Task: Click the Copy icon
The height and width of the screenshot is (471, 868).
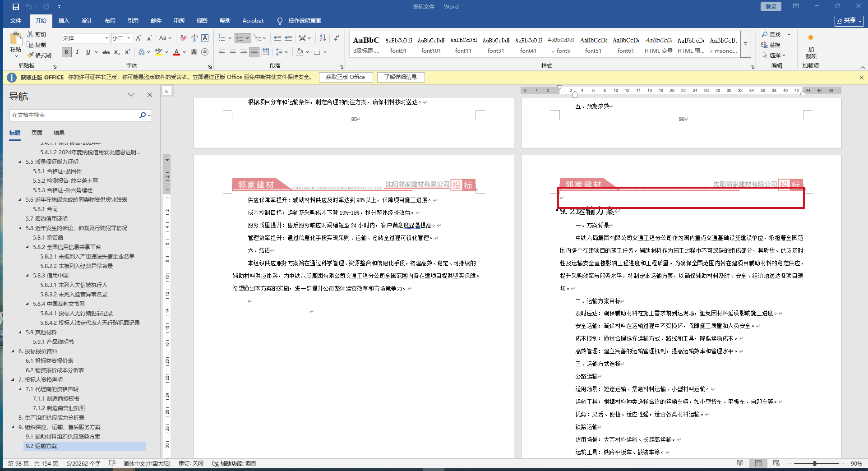Action: click(x=30, y=45)
